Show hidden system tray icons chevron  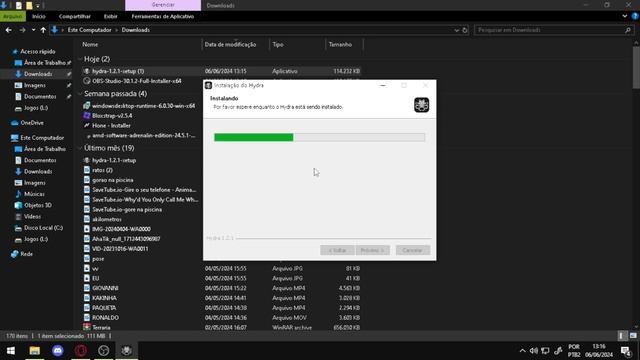522,351
